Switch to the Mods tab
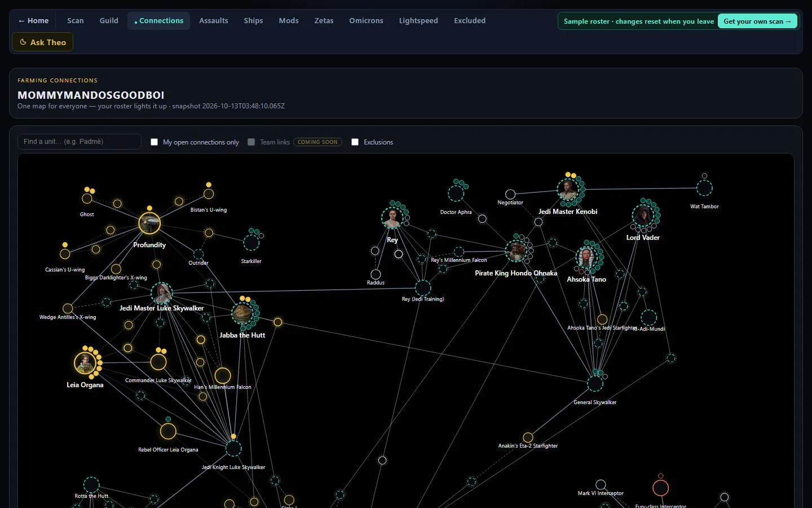The width and height of the screenshot is (812, 508). (x=289, y=21)
